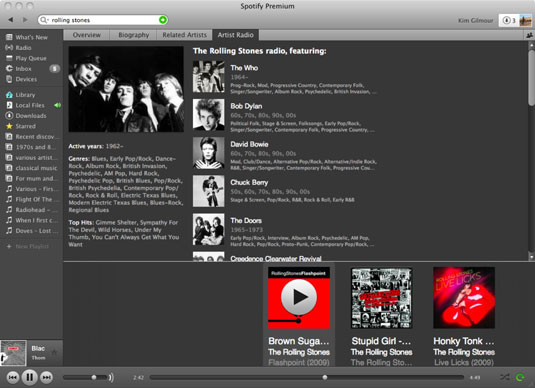Star the currently playing track
Image resolution: width=535 pixels, height=388 pixels.
pyautogui.click(x=55, y=352)
